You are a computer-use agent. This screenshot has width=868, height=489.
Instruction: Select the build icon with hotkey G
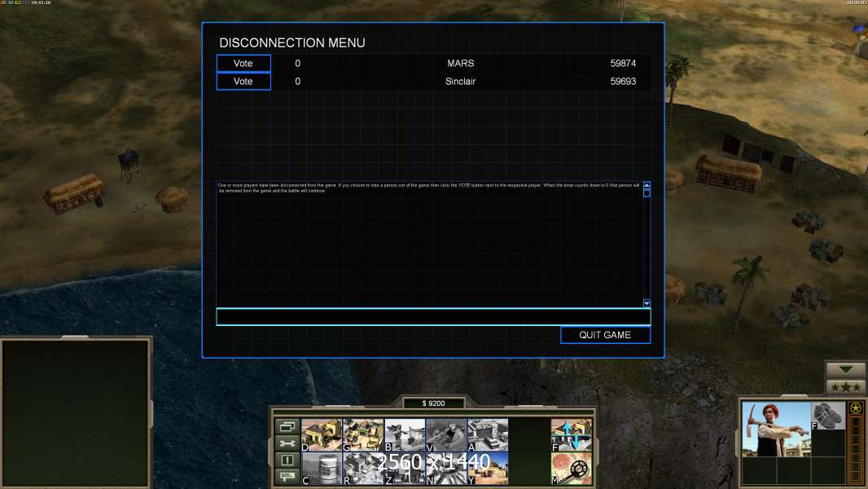[363, 434]
